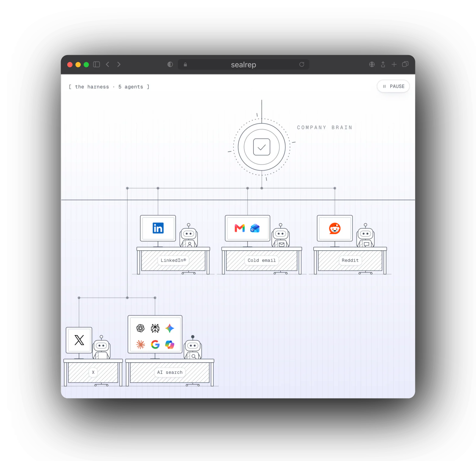Click the harness 5 agents caption
This screenshot has width=476, height=461.
(109, 87)
